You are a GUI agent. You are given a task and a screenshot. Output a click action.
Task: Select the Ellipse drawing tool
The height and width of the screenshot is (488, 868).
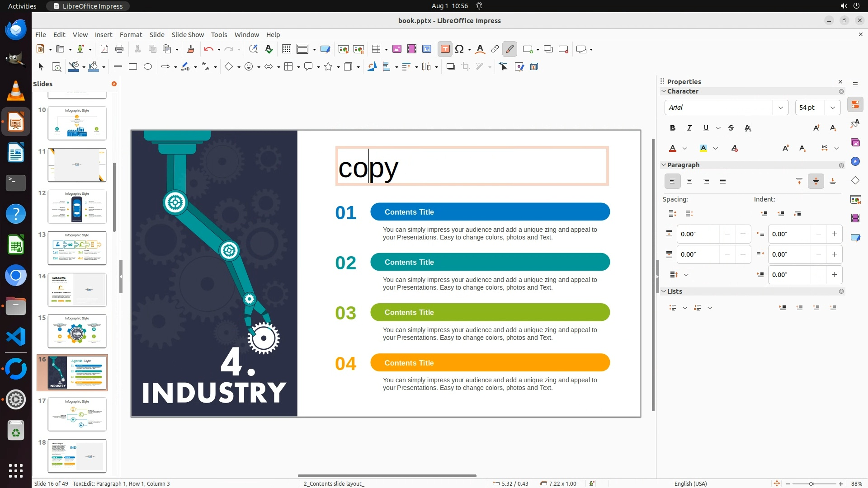tap(148, 67)
